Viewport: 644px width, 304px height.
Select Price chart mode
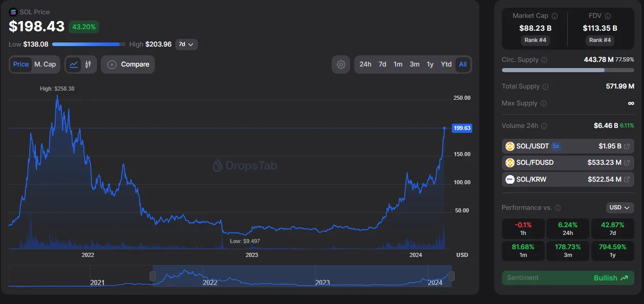(21, 64)
